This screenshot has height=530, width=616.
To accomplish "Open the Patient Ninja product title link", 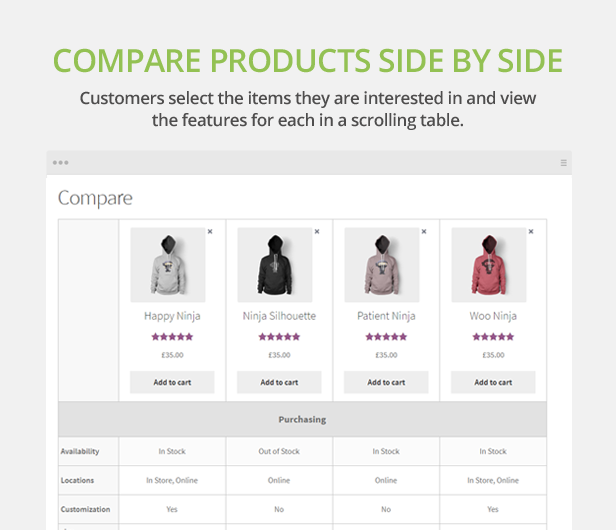I will (386, 316).
